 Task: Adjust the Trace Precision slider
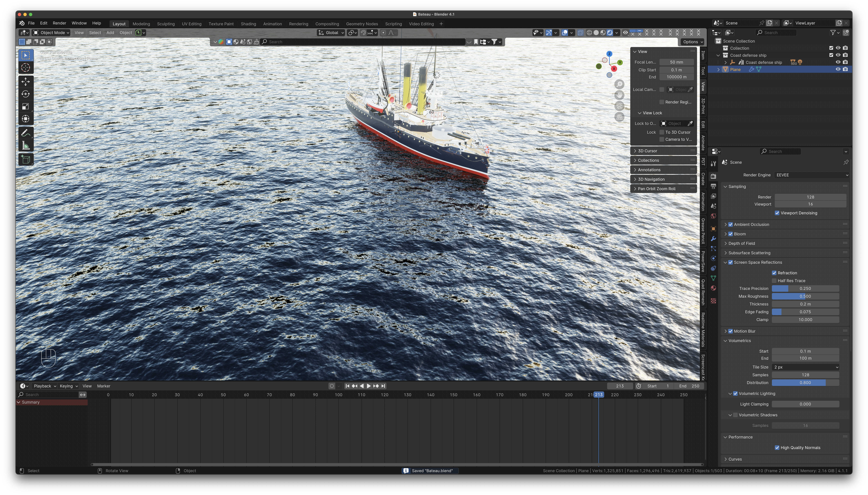pos(805,289)
